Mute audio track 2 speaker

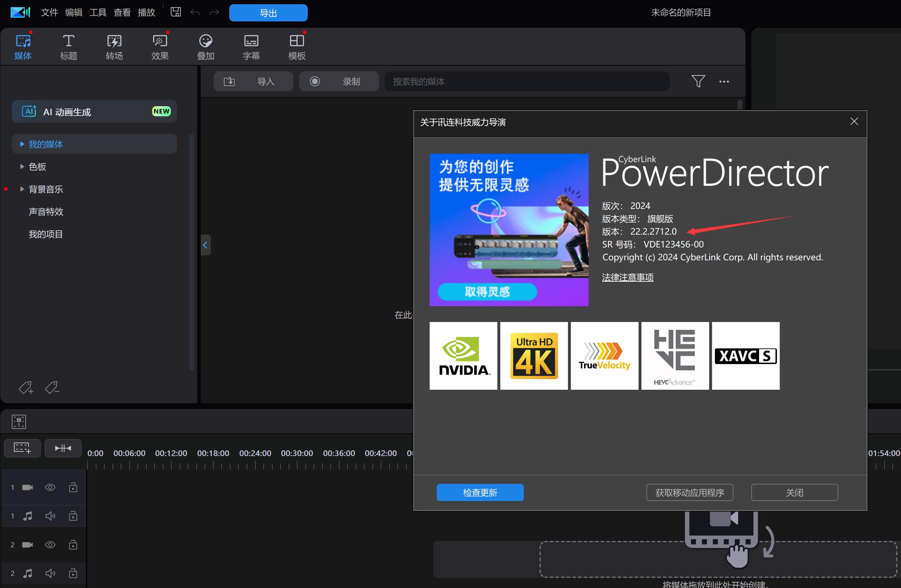[x=50, y=573]
